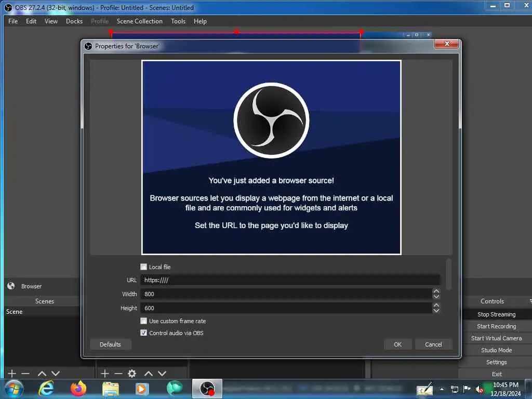This screenshot has height=399, width=532.
Task: Open the Help menu
Action: coord(200,21)
